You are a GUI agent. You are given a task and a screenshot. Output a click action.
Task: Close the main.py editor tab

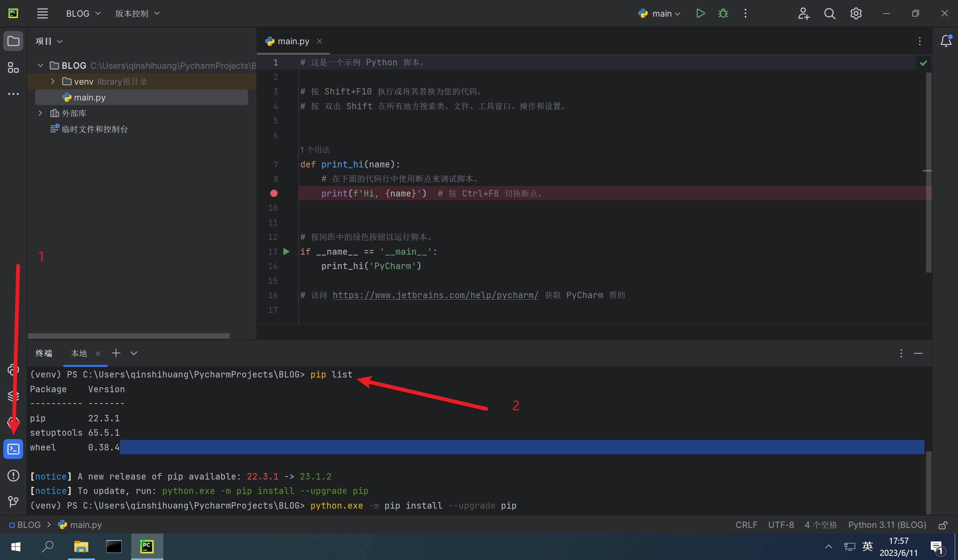[319, 41]
